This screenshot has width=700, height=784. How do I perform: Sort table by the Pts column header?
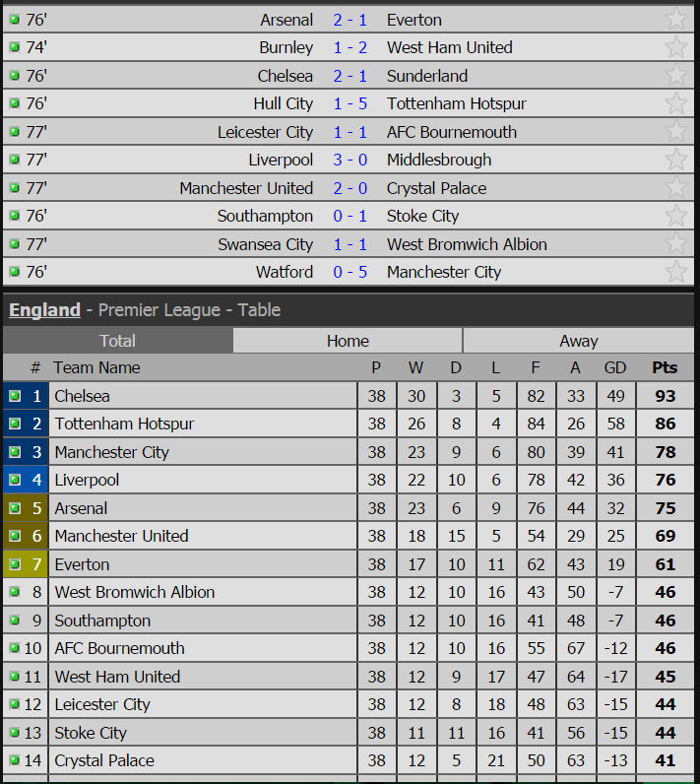665,367
